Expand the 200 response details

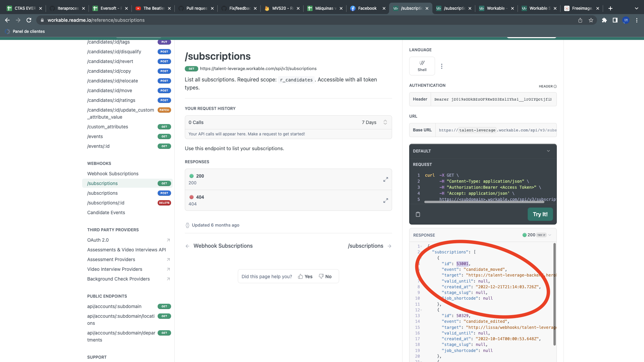[x=386, y=179]
